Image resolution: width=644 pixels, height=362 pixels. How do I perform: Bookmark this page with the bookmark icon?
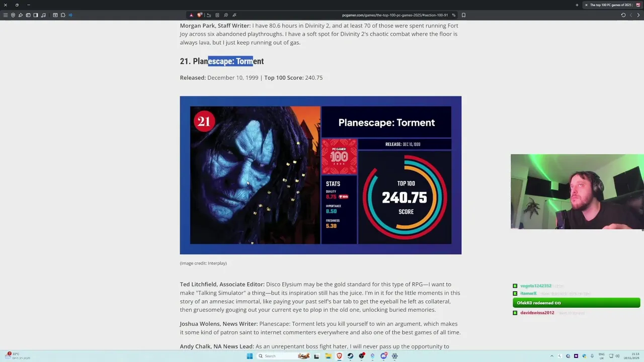click(x=463, y=15)
